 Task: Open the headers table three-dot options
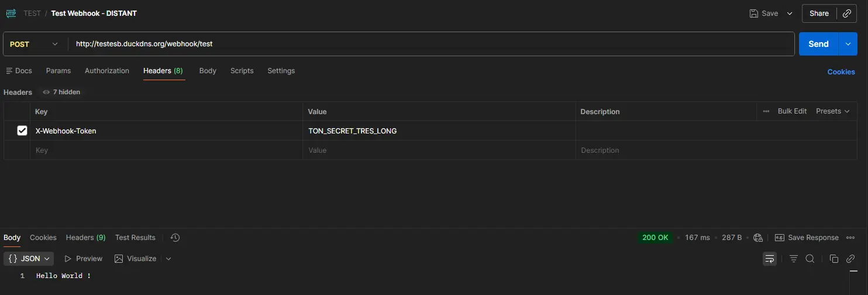click(x=766, y=111)
